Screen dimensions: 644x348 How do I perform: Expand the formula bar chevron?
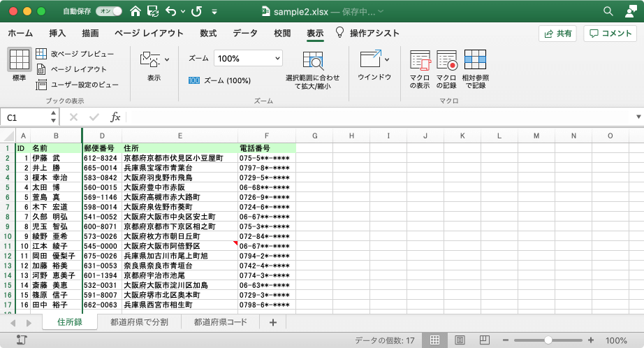click(638, 117)
